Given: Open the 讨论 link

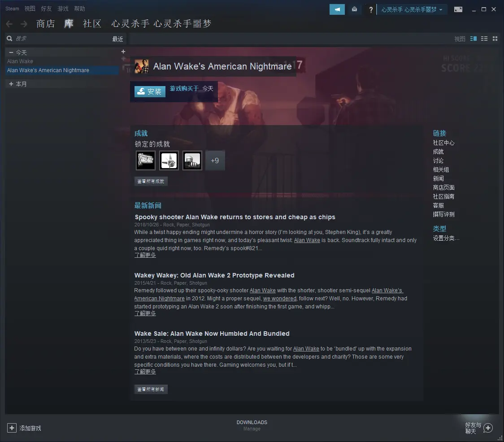Looking at the screenshot, I should (x=438, y=161).
